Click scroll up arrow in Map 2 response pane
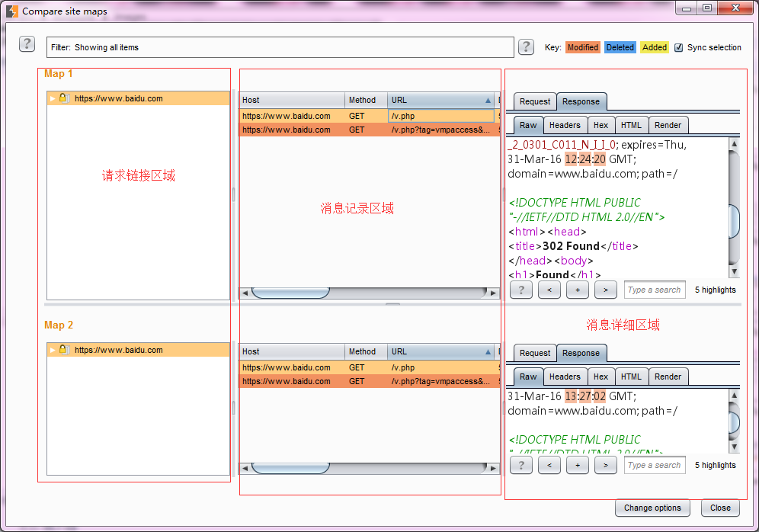Image resolution: width=759 pixels, height=532 pixels. (x=735, y=395)
